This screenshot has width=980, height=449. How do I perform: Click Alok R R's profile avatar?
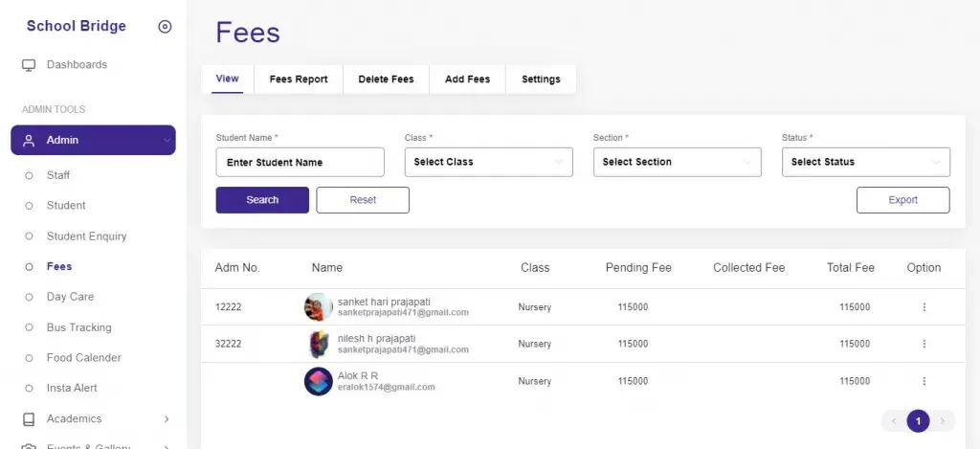(x=318, y=381)
